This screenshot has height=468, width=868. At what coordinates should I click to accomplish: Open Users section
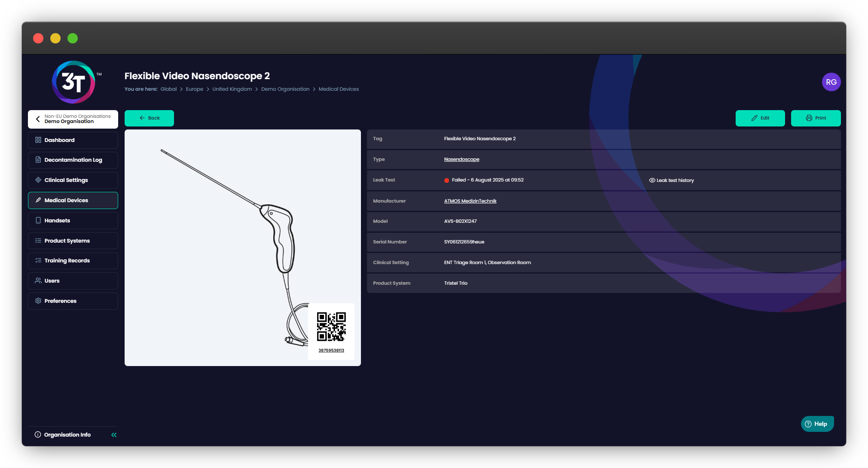click(x=73, y=281)
